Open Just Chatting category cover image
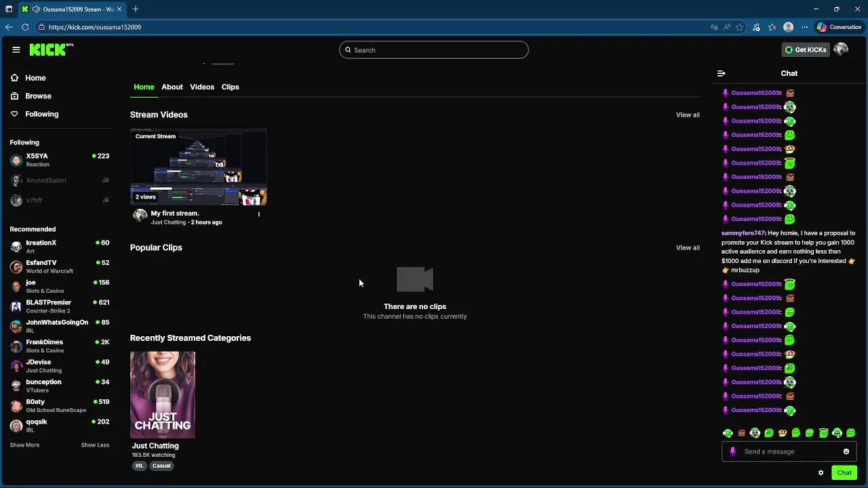Viewport: 868px width, 488px height. (x=163, y=394)
